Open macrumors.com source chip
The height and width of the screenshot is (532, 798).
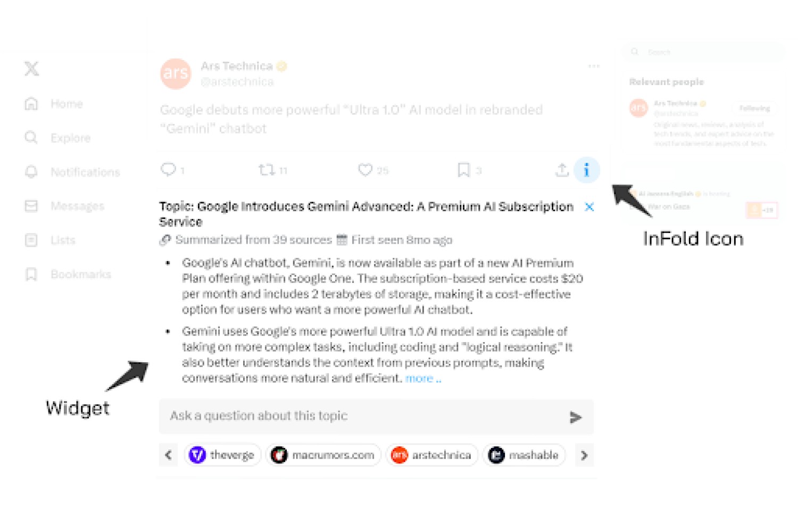click(x=323, y=455)
